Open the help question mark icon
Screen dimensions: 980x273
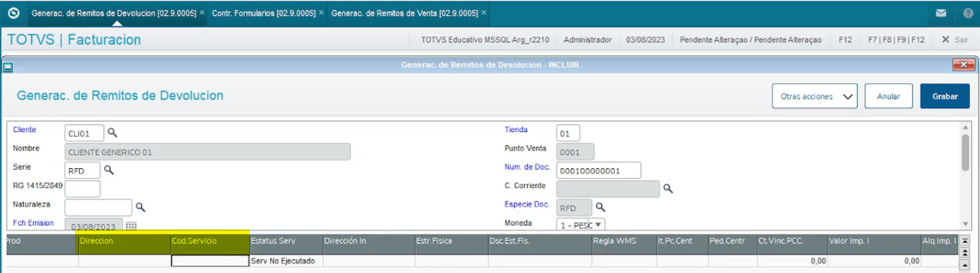[968, 13]
